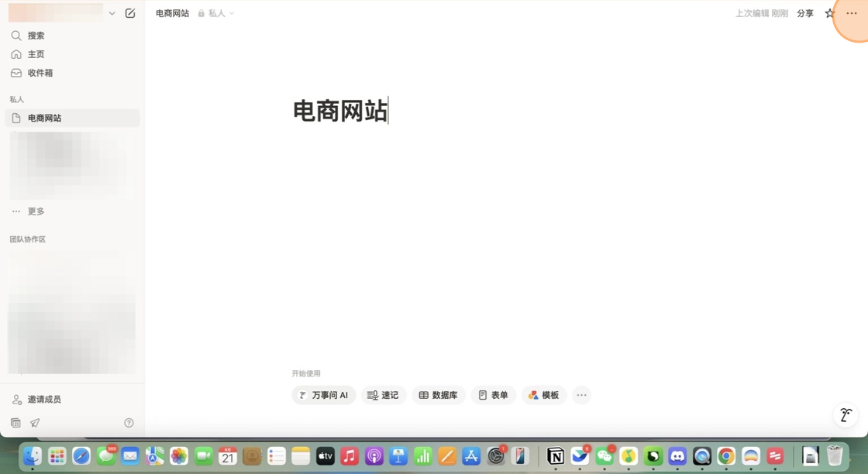Open the help question mark icon
The height and width of the screenshot is (474, 868).
pos(129,423)
